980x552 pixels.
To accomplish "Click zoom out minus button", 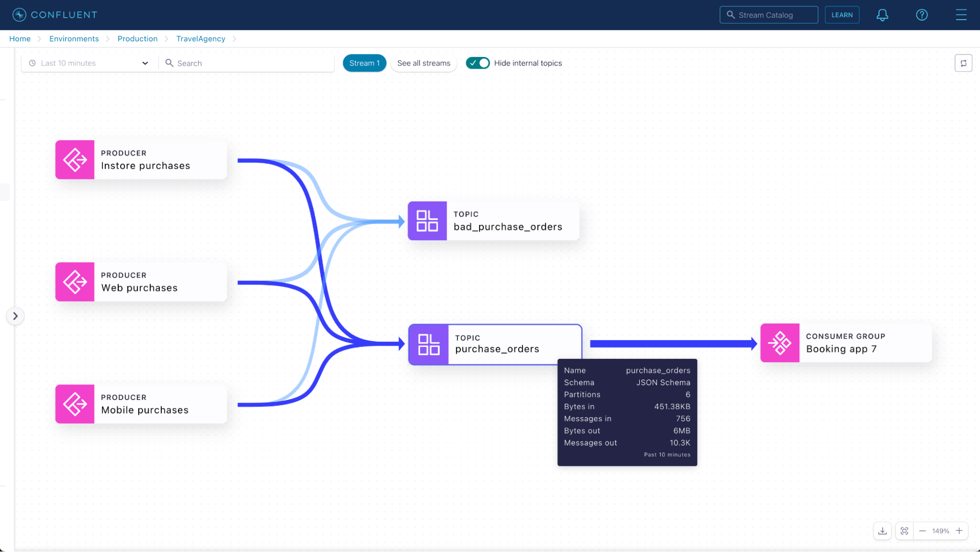I will (922, 531).
